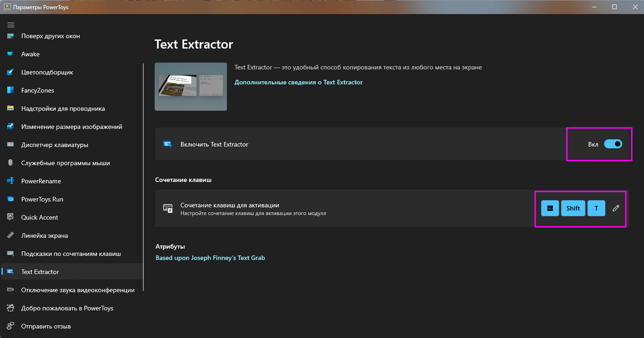
Task: Select Изменение размера изображений entry
Action: [x=72, y=127]
